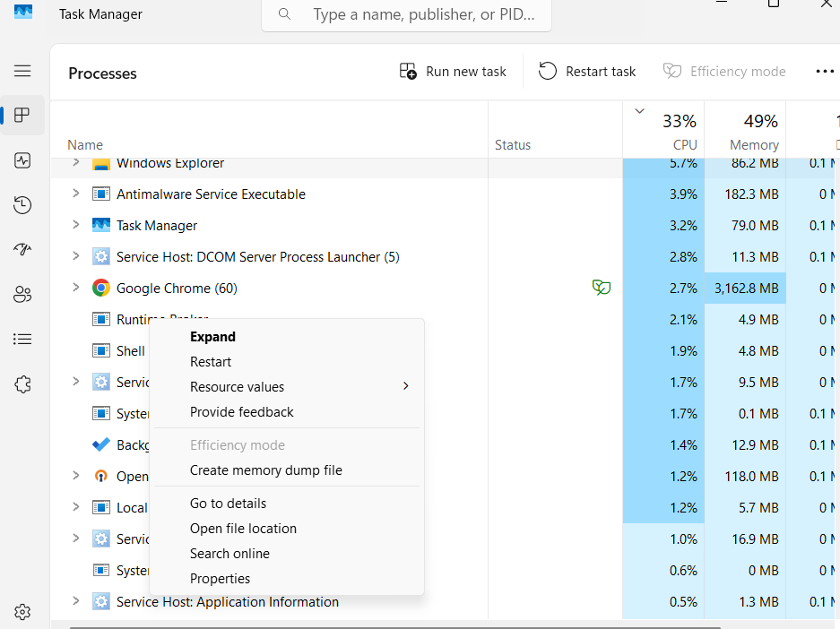Select Restart from the context menu
Screen dimensions: 840x629
click(211, 362)
